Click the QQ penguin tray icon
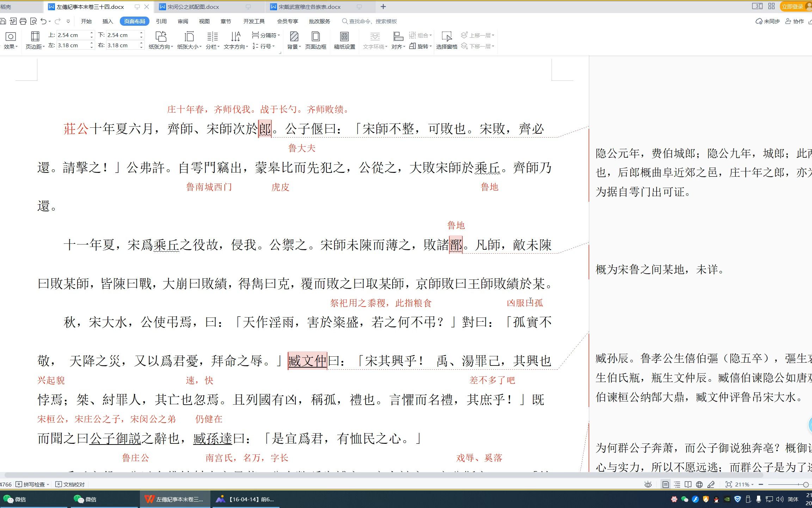The image size is (812, 508). point(716,499)
